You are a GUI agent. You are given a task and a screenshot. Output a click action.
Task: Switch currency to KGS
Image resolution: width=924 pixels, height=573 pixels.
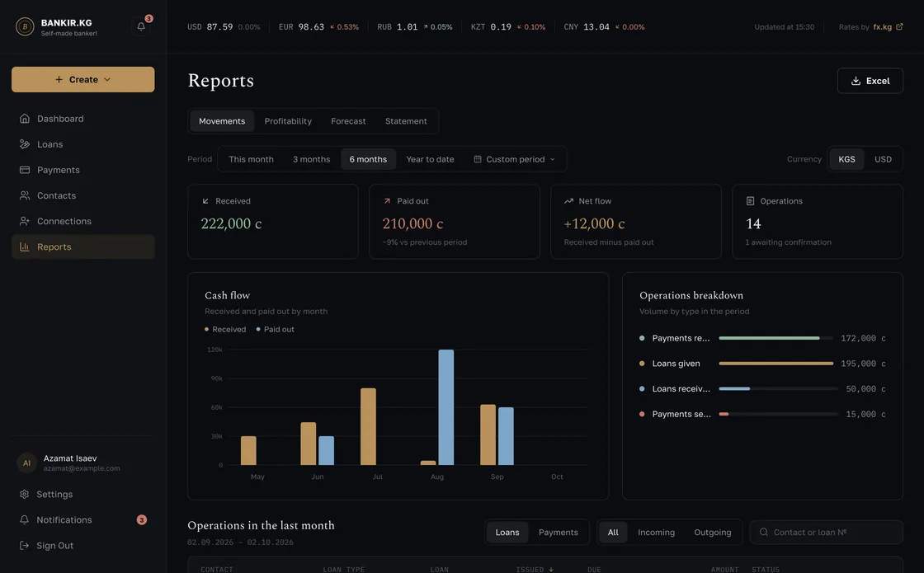click(x=846, y=159)
